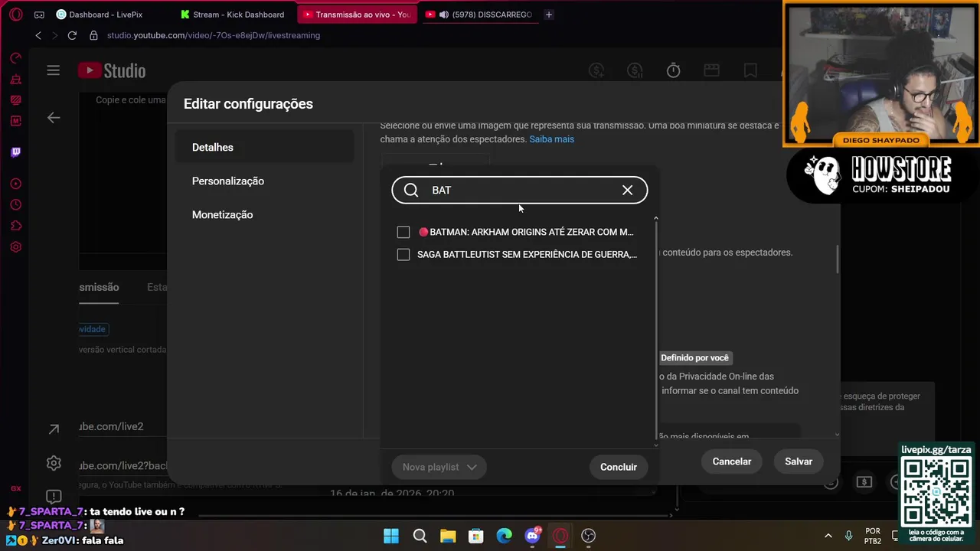Viewport: 980px width, 551px height.
Task: Click the bookmark icon in Studio toolbar
Action: coord(750,70)
